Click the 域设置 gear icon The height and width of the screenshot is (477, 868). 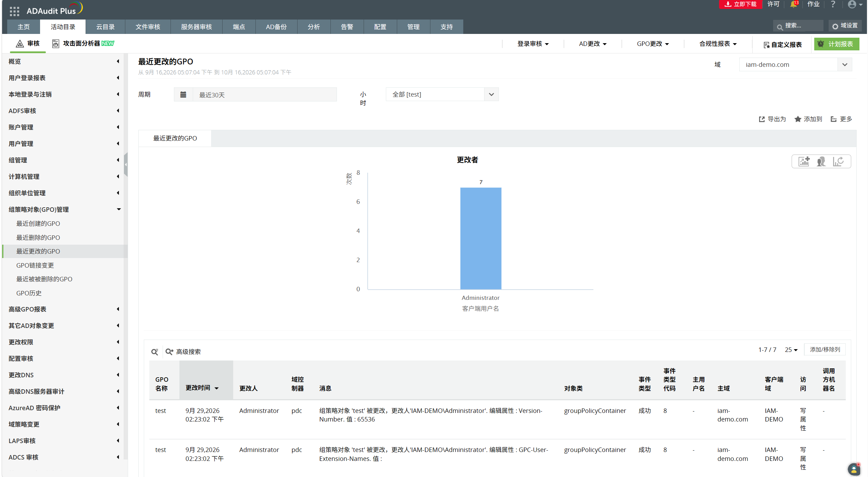point(835,26)
